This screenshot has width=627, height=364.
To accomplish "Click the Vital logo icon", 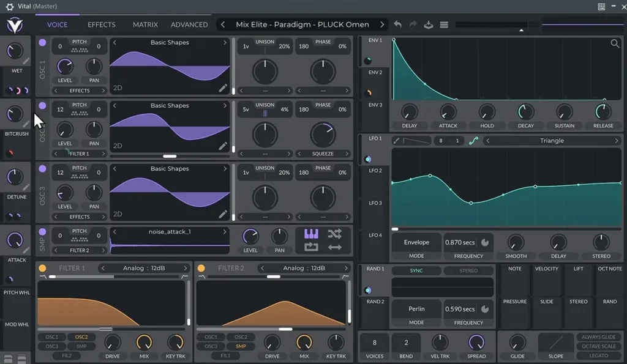I will [x=15, y=25].
